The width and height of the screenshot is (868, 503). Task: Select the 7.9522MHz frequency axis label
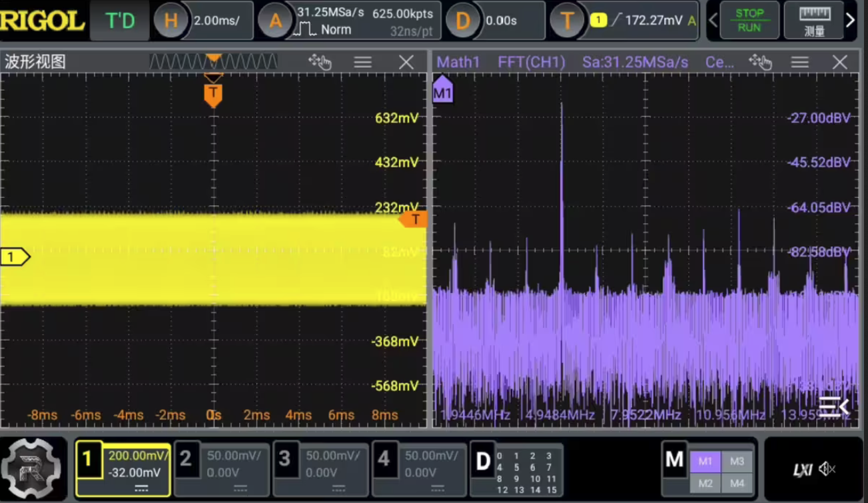click(646, 414)
